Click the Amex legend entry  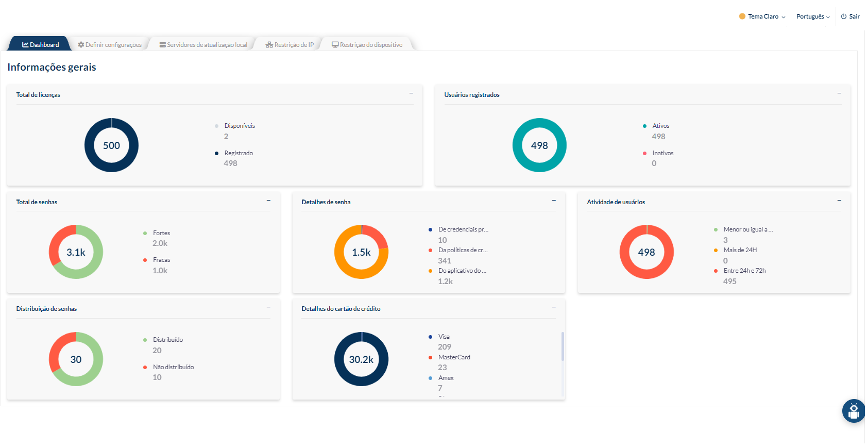click(x=441, y=378)
